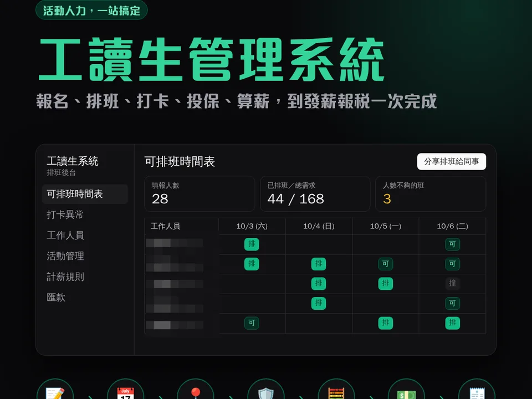Click the 已排班/總需求 card showing 44 / 168
The width and height of the screenshot is (532, 399).
315,194
